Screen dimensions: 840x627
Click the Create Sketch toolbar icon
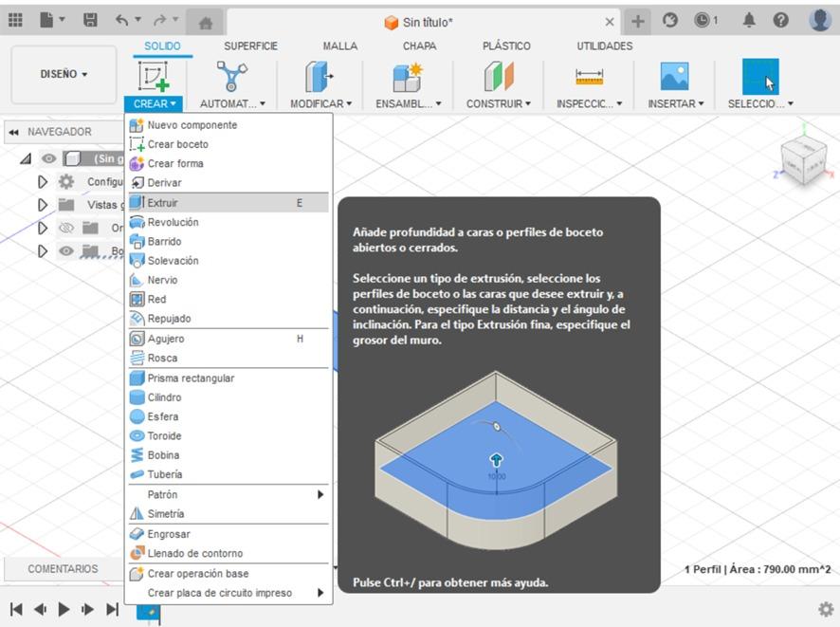(x=154, y=76)
